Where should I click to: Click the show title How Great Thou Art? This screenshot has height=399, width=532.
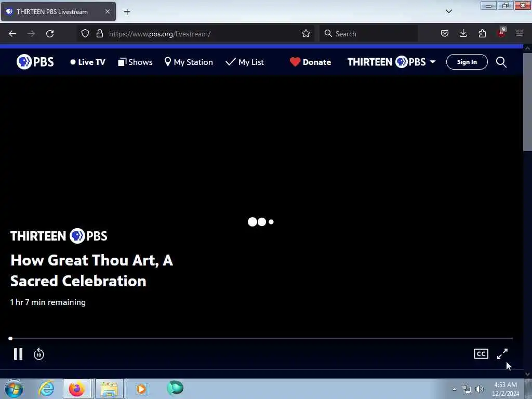click(x=91, y=270)
